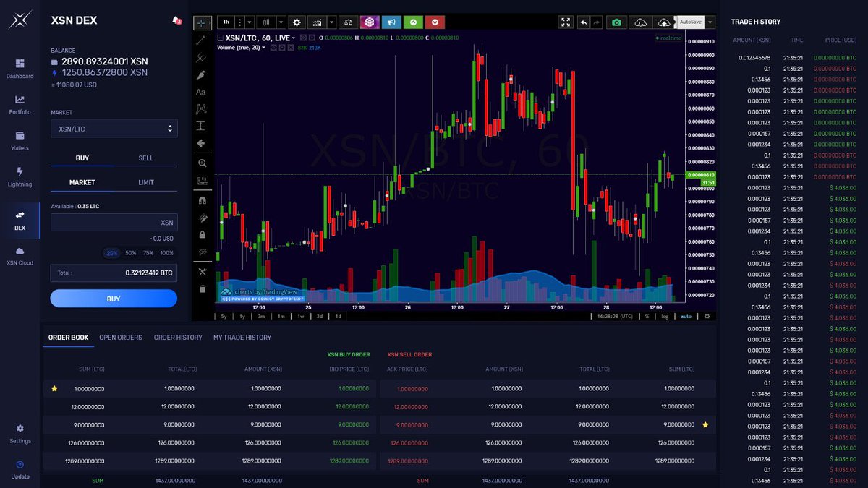Viewport: 868px width, 488px height.
Task: Open the notification bell
Action: click(176, 20)
